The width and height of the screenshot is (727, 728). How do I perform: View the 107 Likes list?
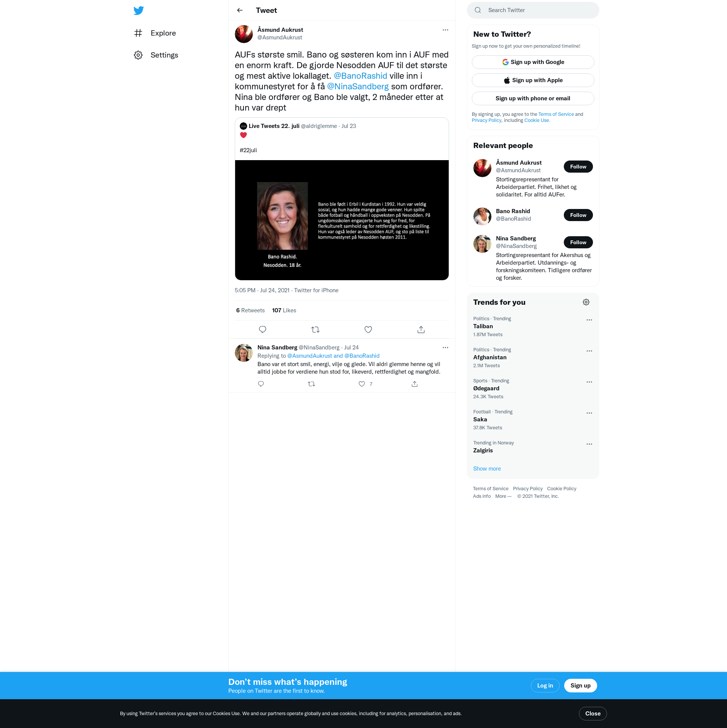coord(284,310)
